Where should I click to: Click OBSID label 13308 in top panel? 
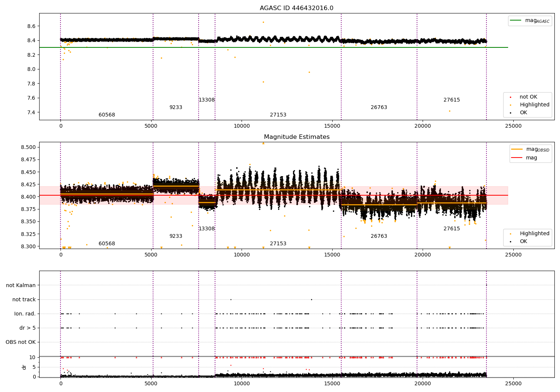coord(206,100)
